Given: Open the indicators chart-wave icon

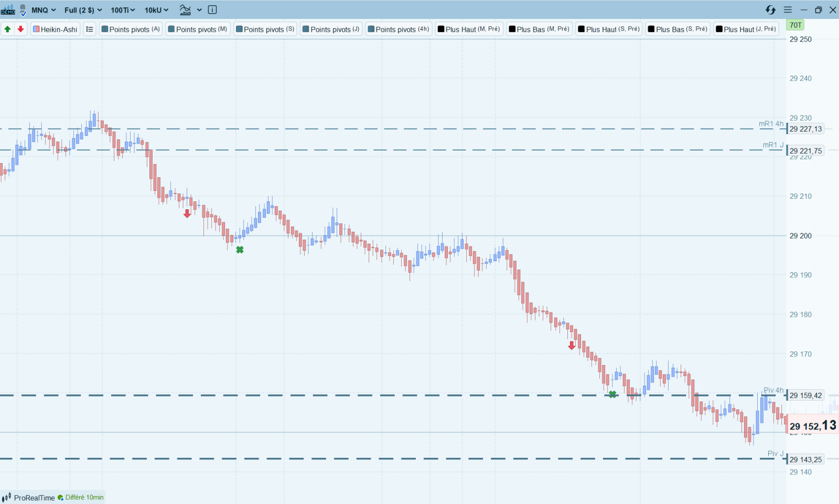Looking at the screenshot, I should pyautogui.click(x=186, y=10).
